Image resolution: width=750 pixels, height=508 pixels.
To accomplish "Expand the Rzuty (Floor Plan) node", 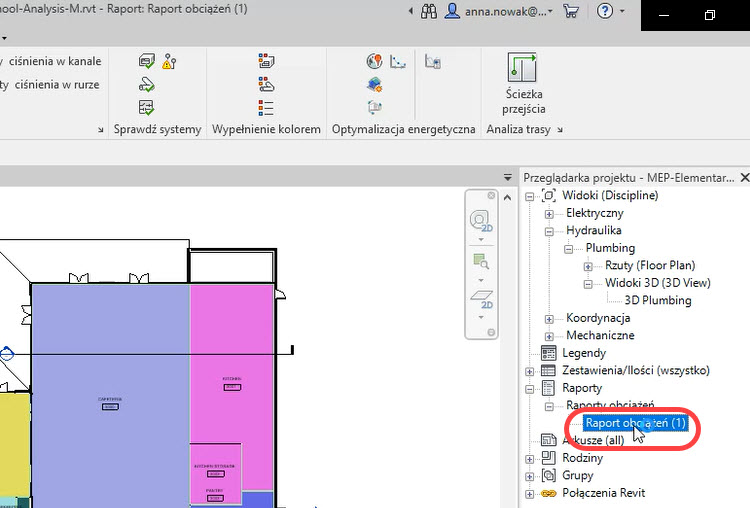I will coord(587,266).
